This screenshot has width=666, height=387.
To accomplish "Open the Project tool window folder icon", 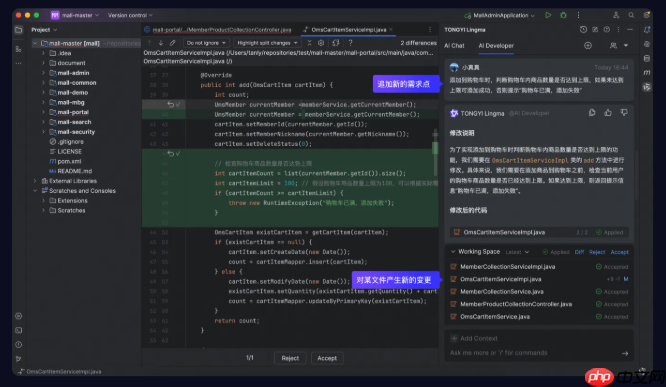I will [19, 30].
